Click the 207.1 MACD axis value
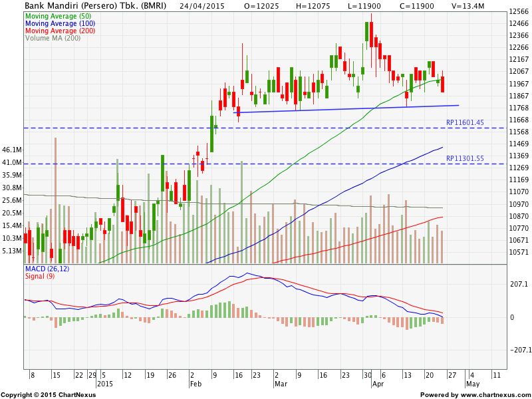The image size is (532, 399). click(x=517, y=284)
